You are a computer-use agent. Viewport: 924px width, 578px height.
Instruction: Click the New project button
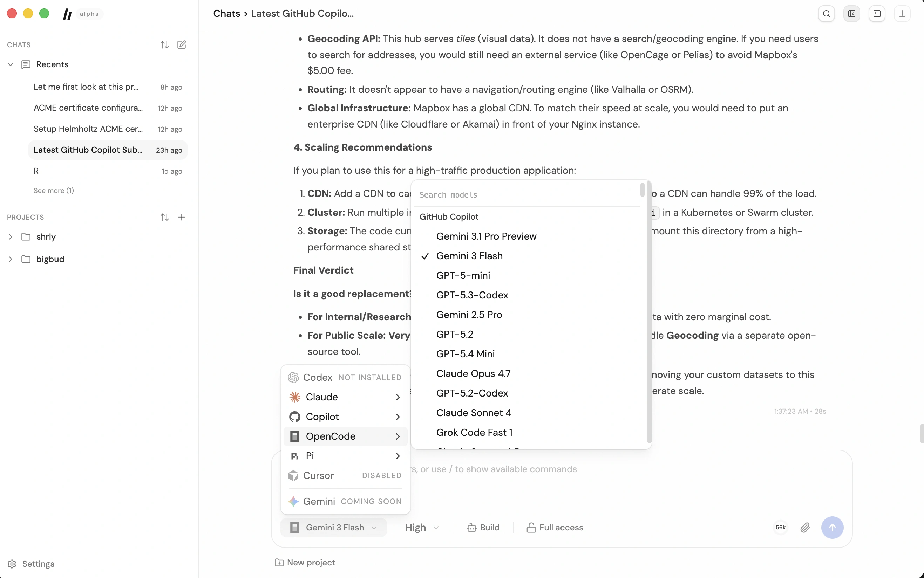(x=305, y=562)
